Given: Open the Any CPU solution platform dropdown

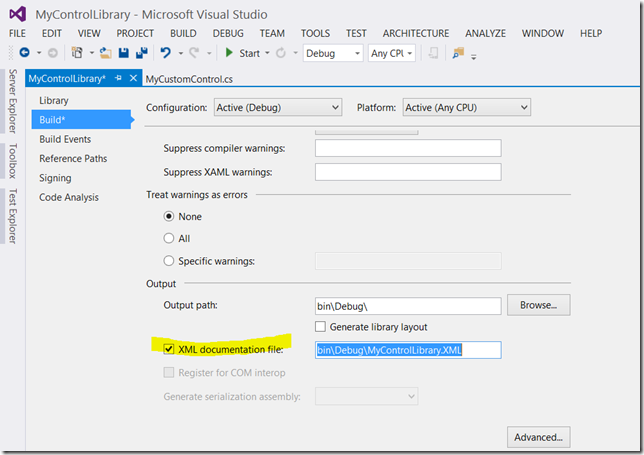Looking at the screenshot, I should pyautogui.click(x=392, y=53).
